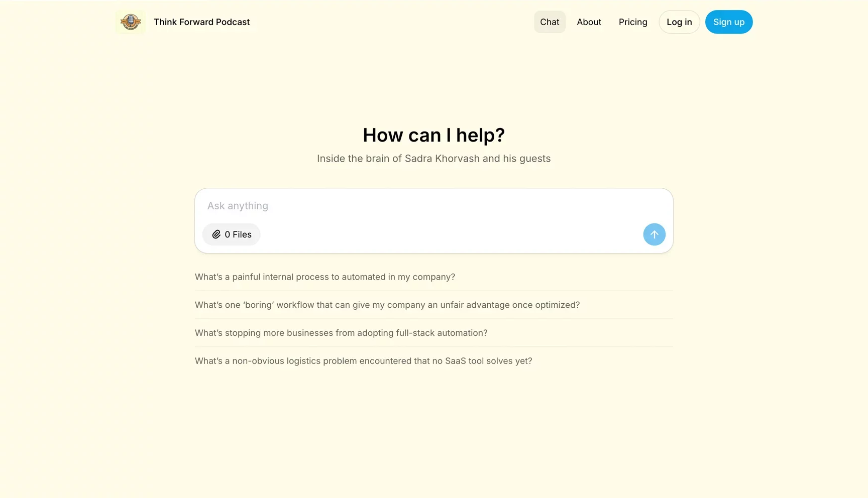868x498 pixels.
Task: Click the Think Forward Podcast logo icon
Action: pyautogui.click(x=131, y=22)
